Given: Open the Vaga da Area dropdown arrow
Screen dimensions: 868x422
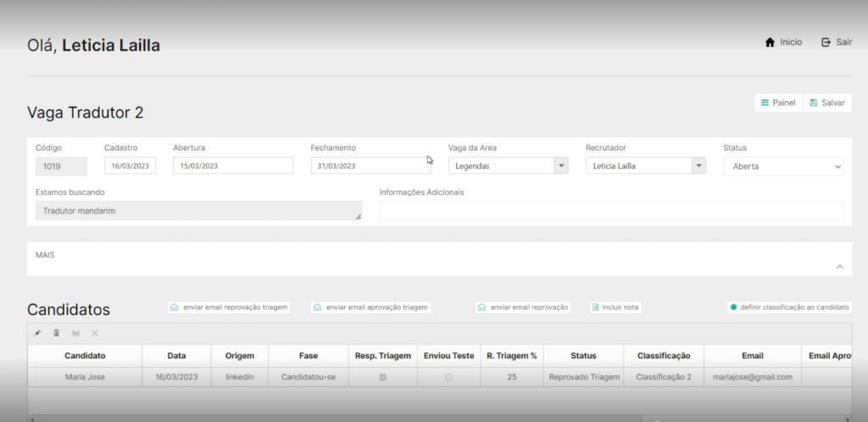Looking at the screenshot, I should tap(560, 166).
